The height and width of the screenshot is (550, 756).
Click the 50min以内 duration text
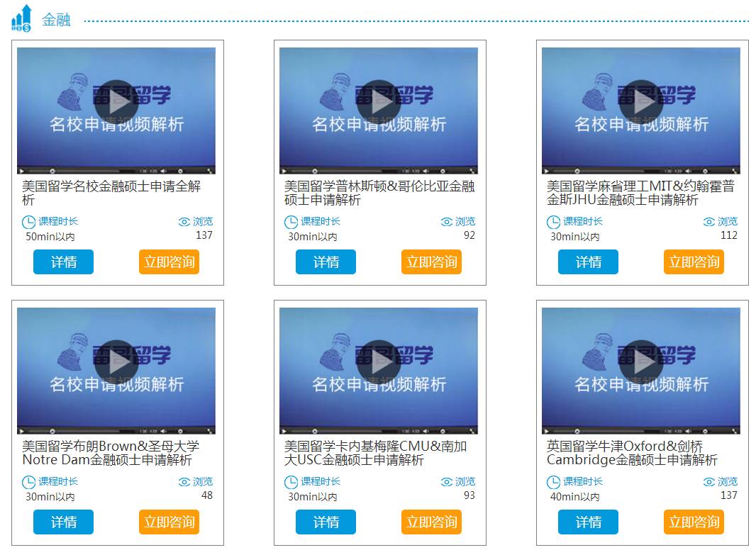point(50,237)
